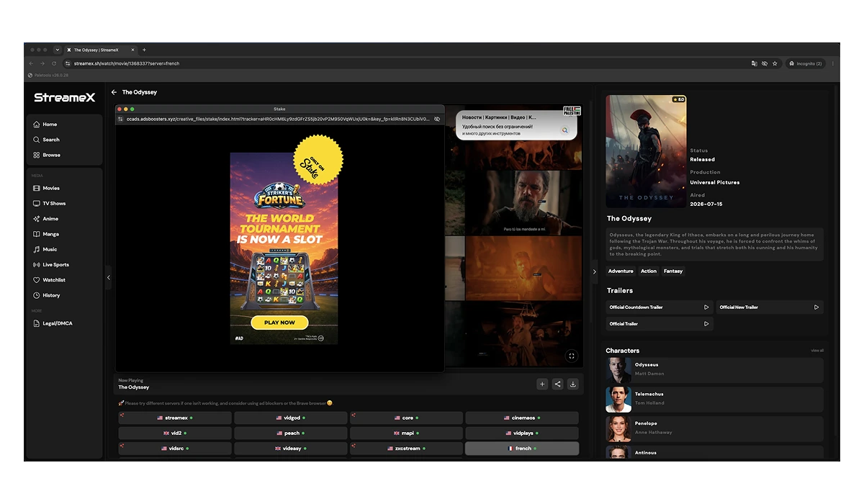Open Home in the StreameX sidebar
Viewport: 864px width, 504px height.
coord(63,125)
